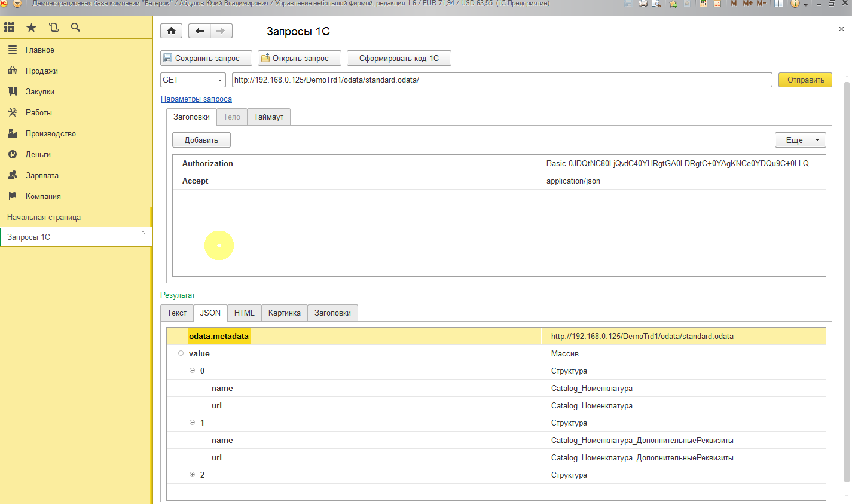Open the Favorites star panel
852x504 pixels.
32,28
